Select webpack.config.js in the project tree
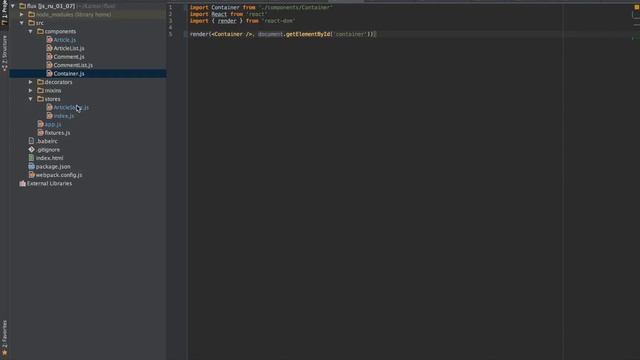The width and height of the screenshot is (640, 360). click(59, 175)
